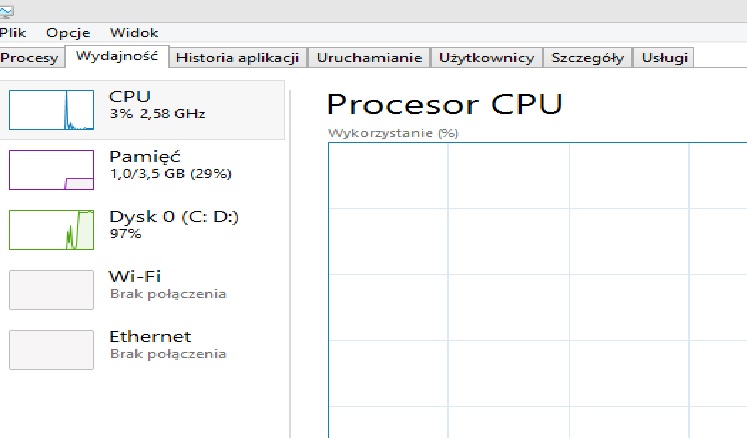Open the Historia aplikacji tab

point(238,58)
